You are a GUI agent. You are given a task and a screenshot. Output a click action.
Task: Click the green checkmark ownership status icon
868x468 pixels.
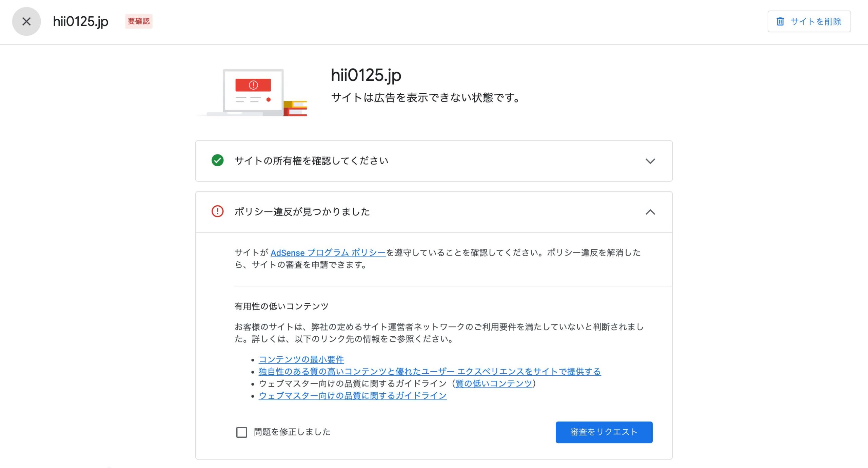(217, 161)
